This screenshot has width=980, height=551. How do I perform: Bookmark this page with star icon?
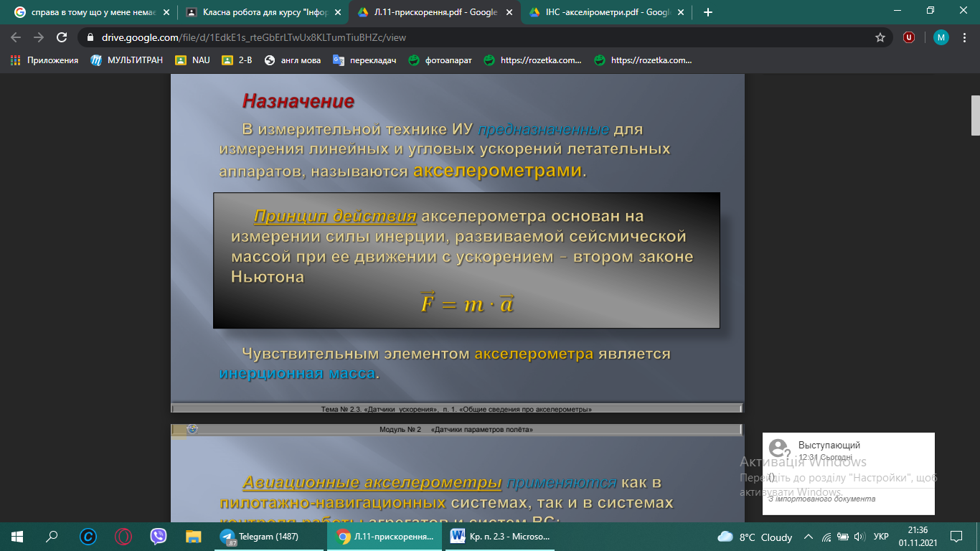(880, 37)
